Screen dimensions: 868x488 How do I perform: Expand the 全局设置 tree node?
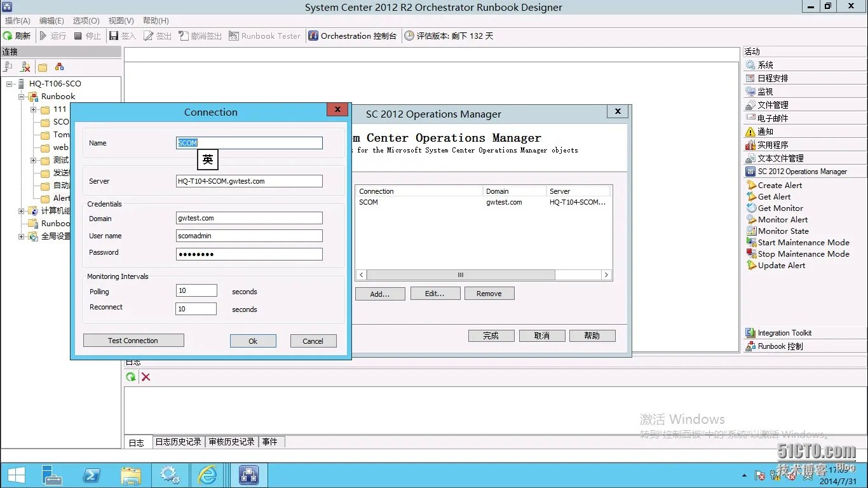[x=21, y=236]
